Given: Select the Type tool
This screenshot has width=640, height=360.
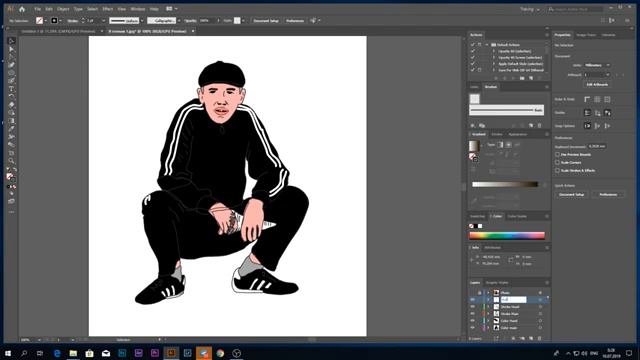Looking at the screenshot, I should point(11,89).
